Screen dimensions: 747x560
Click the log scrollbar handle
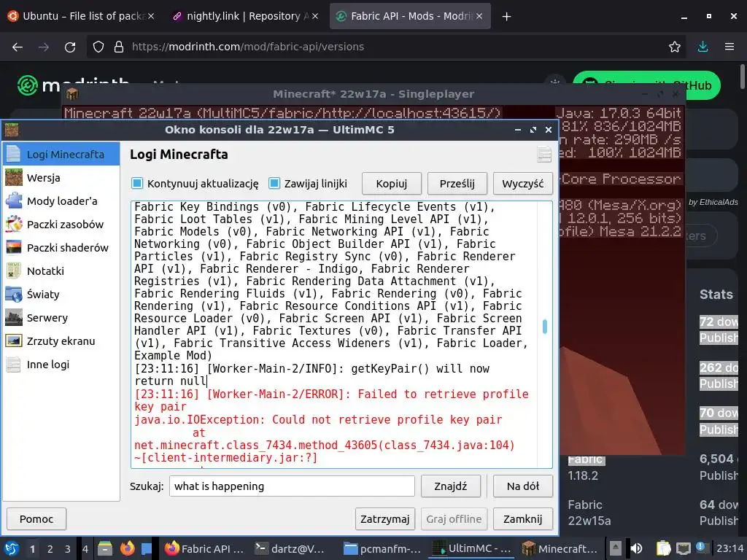(544, 326)
